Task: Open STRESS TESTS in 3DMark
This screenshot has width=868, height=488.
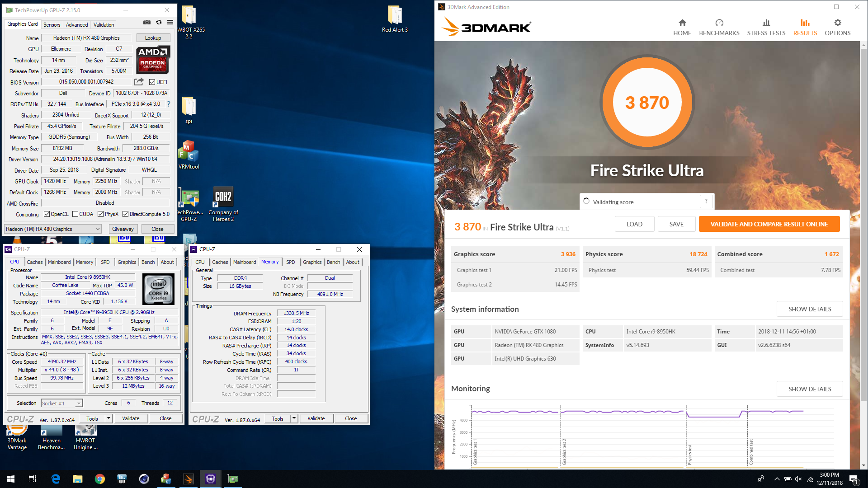Action: point(766,27)
